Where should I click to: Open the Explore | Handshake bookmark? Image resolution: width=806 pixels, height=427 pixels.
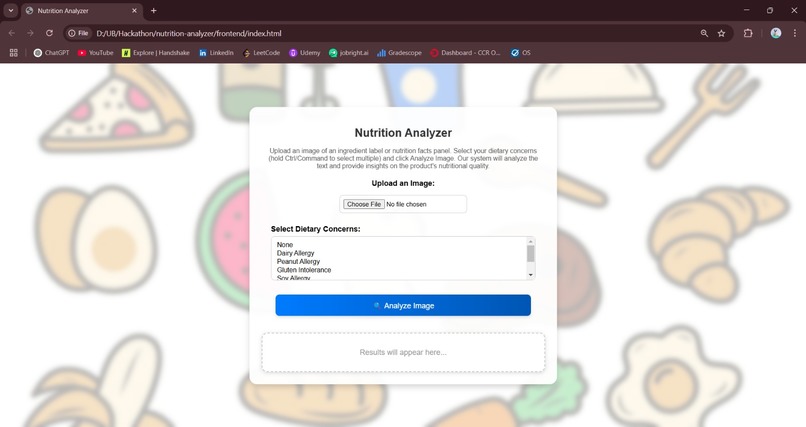(156, 52)
